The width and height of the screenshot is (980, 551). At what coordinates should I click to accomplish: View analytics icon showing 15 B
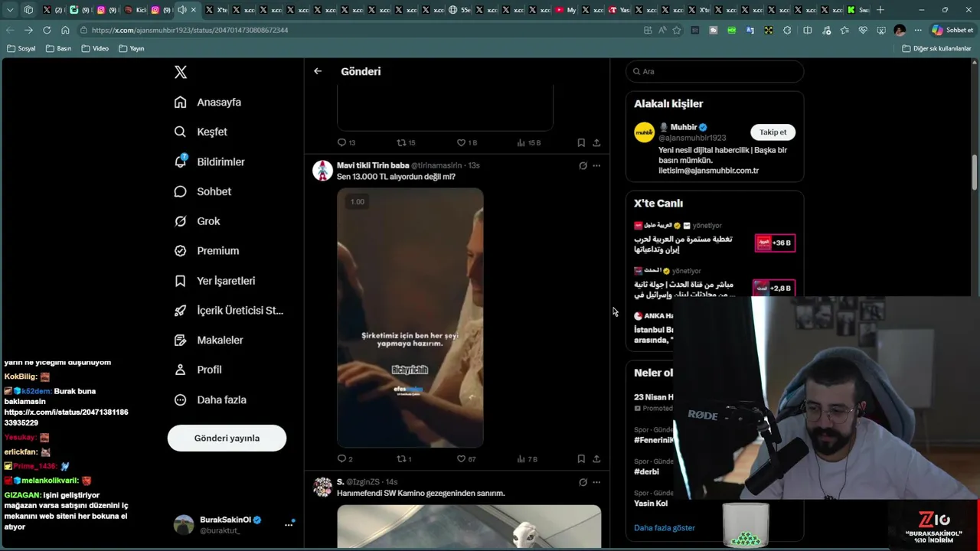click(x=528, y=142)
